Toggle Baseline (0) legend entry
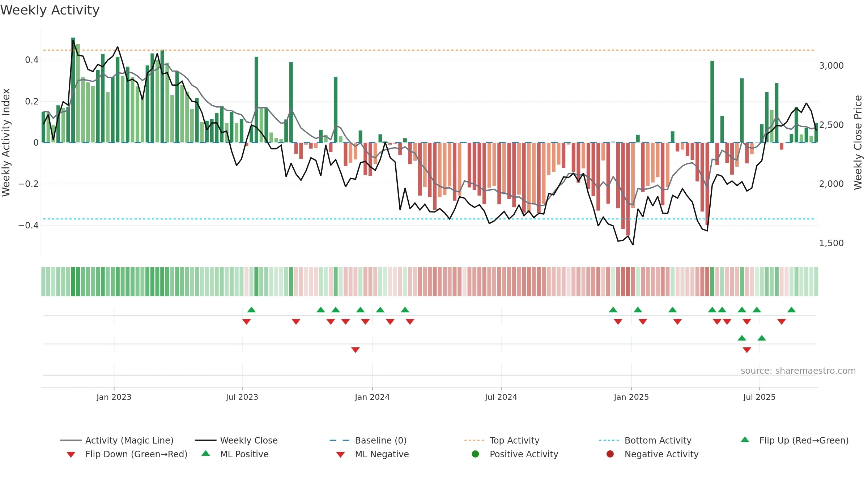This screenshot has height=488, width=868. point(368,440)
